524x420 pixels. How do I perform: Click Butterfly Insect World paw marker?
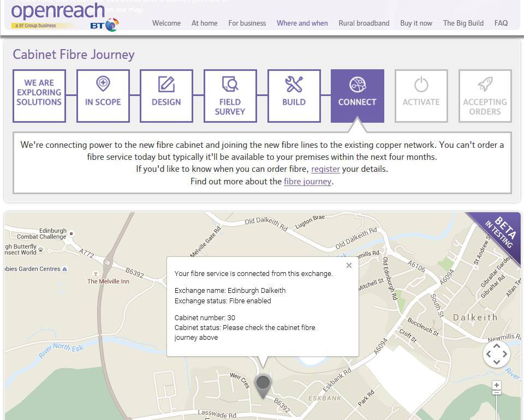coord(41,249)
